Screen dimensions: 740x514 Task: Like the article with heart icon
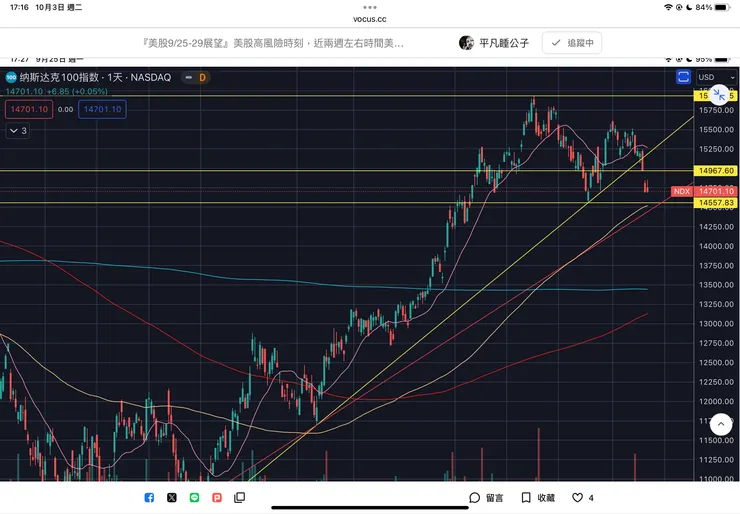pyautogui.click(x=577, y=497)
